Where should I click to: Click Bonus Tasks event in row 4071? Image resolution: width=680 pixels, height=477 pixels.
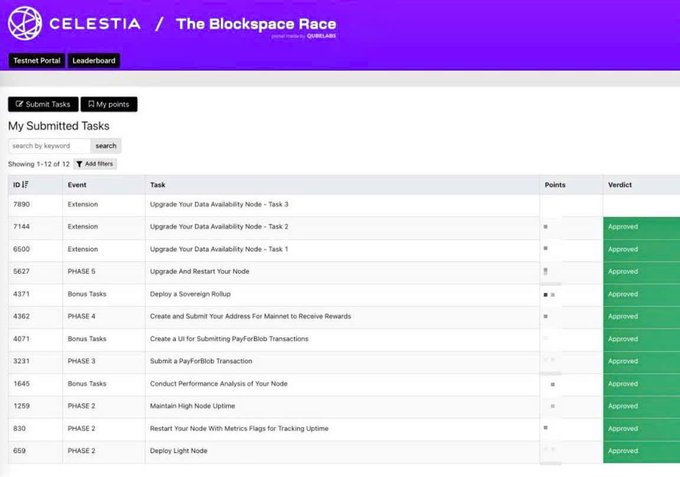point(87,339)
